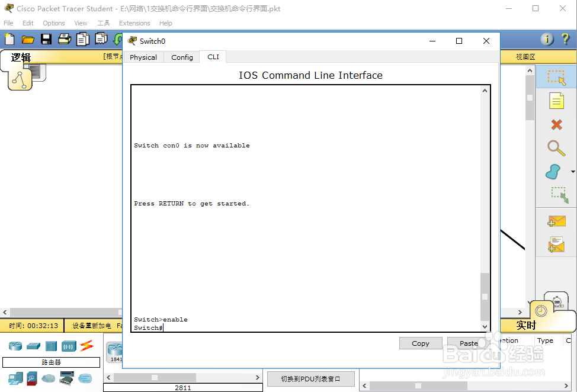Select the Switches device category
Image resolution: width=577 pixels, height=392 pixels.
34,346
